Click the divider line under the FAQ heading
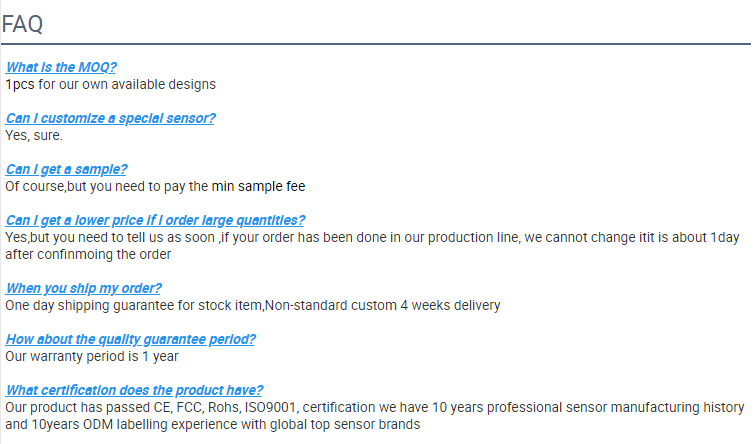 click(376, 44)
